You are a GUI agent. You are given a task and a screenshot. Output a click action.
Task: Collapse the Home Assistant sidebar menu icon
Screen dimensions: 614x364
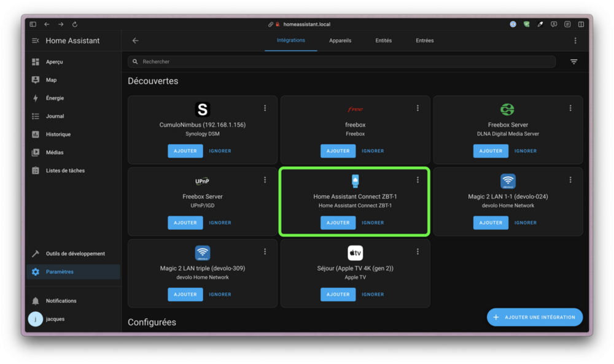(35, 41)
